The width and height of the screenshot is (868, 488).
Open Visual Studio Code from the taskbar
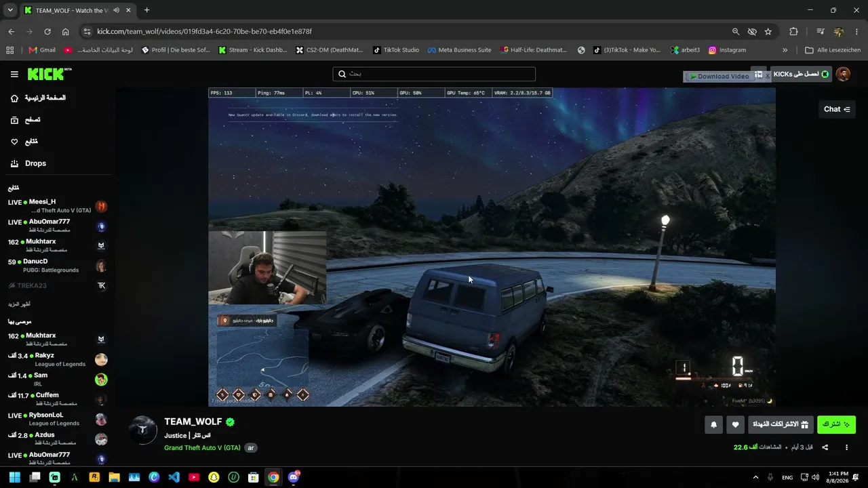click(174, 477)
